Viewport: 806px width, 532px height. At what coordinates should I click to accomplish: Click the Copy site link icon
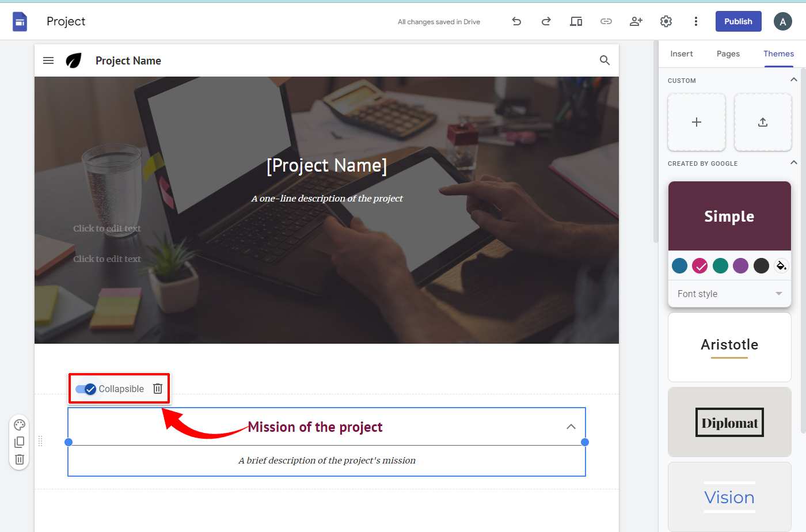click(606, 21)
